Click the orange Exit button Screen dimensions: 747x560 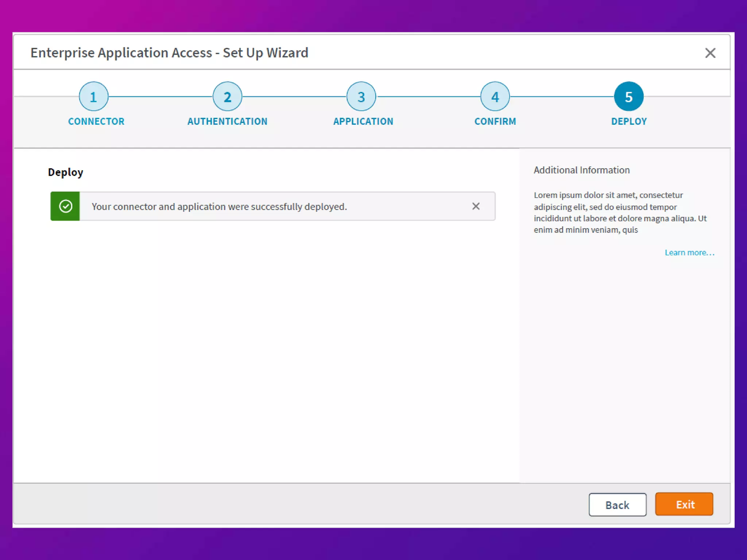[684, 504]
